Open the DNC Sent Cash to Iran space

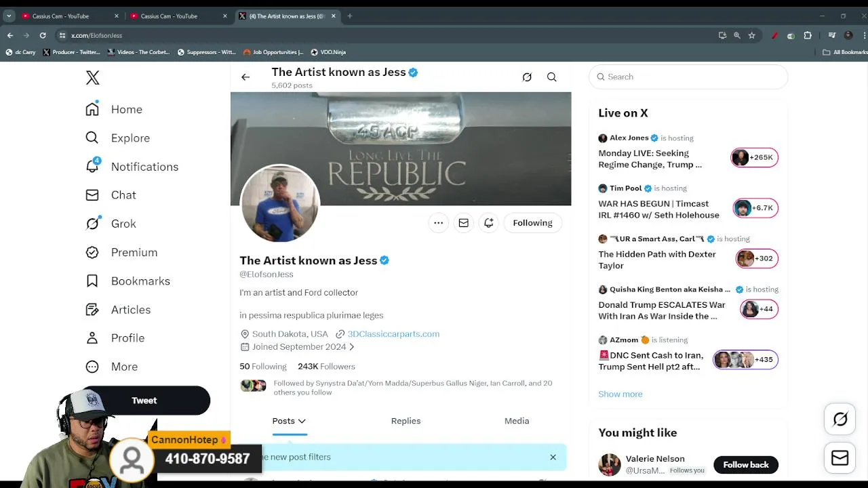click(650, 361)
